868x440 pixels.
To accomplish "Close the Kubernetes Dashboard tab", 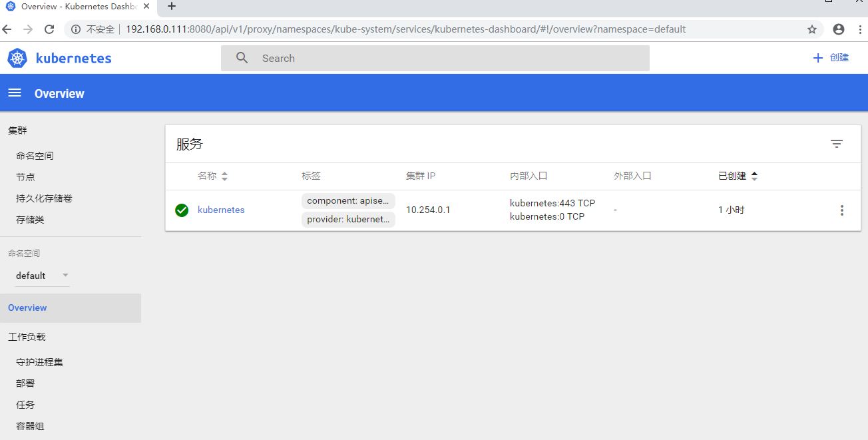I will click(x=146, y=7).
